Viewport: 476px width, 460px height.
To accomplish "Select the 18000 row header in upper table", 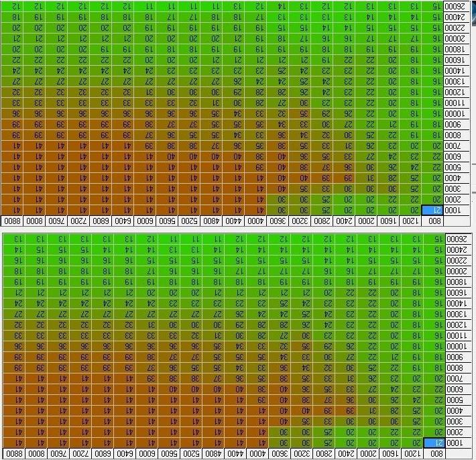I will coord(459,49).
